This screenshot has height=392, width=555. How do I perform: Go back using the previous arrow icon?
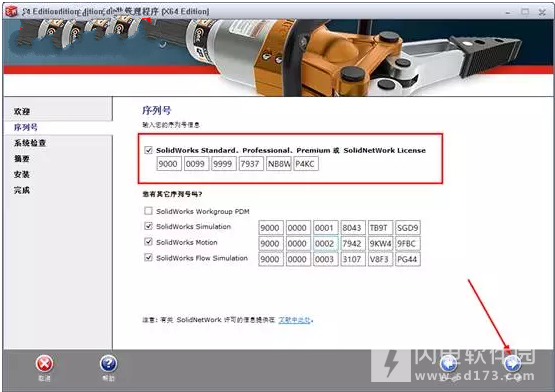pos(449,363)
